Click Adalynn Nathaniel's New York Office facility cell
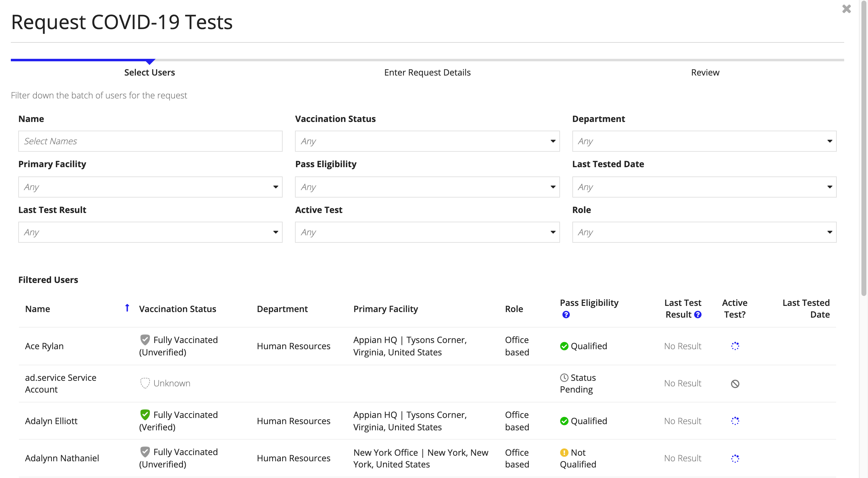The width and height of the screenshot is (868, 478). pos(420,458)
